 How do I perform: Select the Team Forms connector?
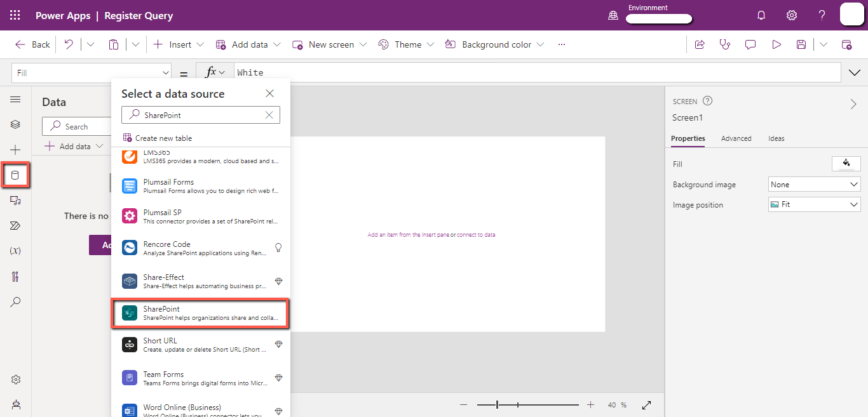pos(201,378)
